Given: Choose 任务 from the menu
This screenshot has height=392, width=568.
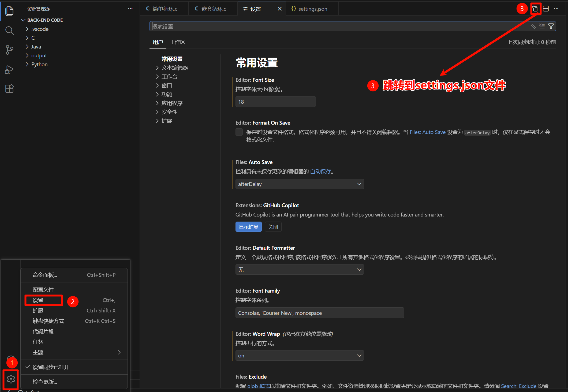Looking at the screenshot, I should pos(74,342).
